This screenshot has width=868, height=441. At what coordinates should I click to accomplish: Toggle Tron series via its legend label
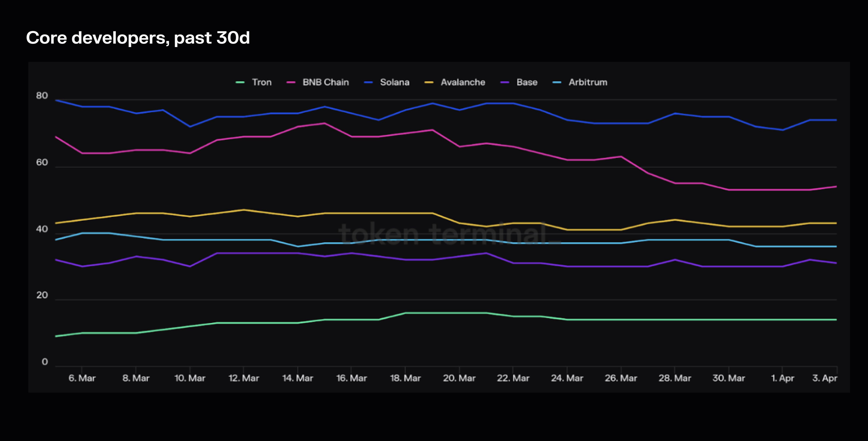point(261,82)
